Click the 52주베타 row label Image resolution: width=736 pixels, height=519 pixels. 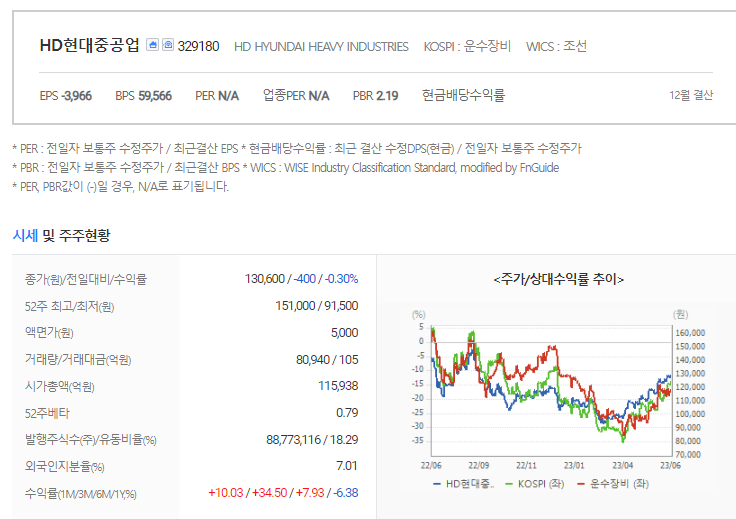point(47,413)
